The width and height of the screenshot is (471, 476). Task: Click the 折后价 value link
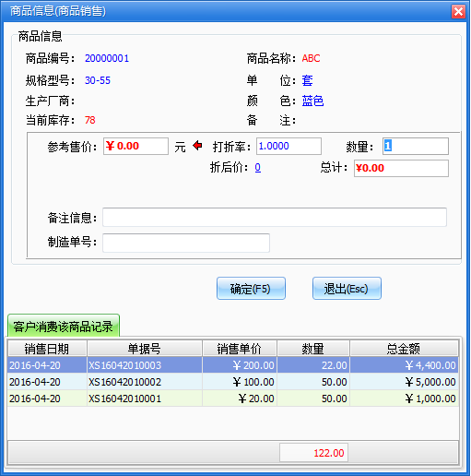(258, 168)
